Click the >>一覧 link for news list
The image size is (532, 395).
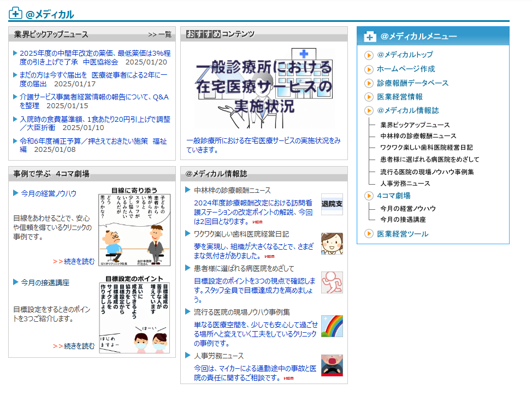[x=159, y=34]
